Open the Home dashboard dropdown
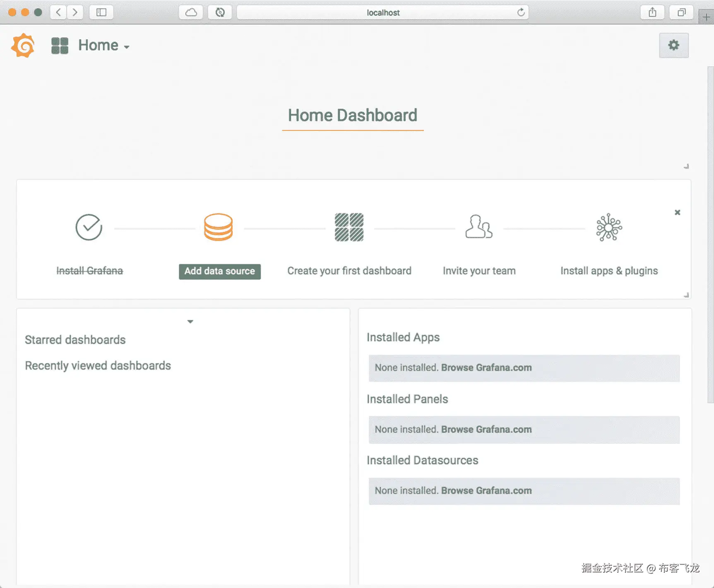Viewport: 714px width, 588px height. click(104, 46)
